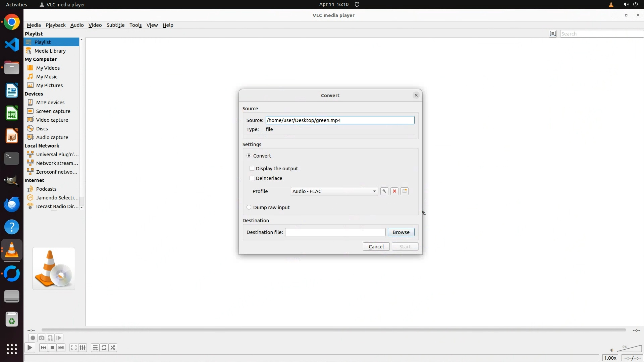
Task: Click the snapshot camera icon
Action: [42, 338]
